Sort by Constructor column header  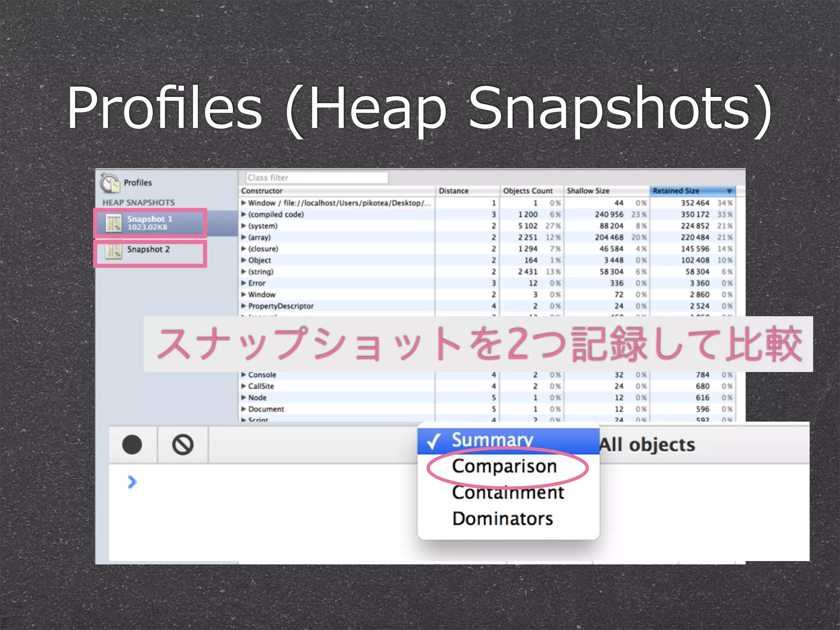(x=336, y=191)
